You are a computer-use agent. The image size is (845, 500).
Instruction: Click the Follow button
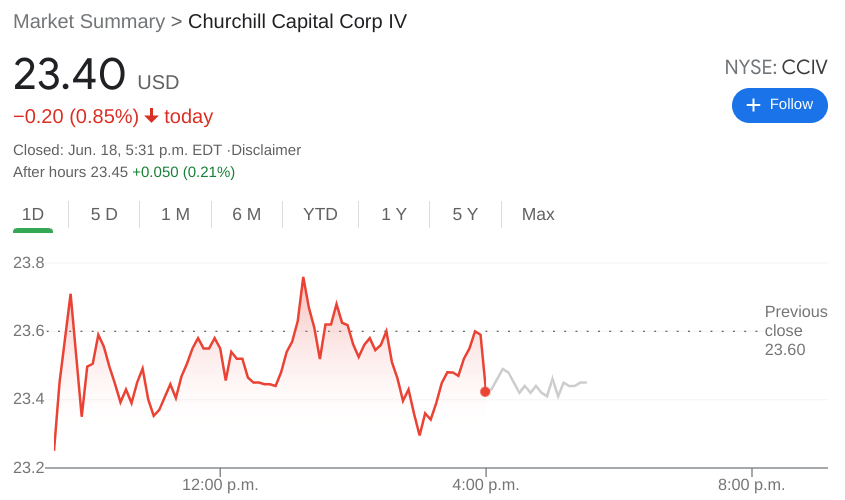pyautogui.click(x=779, y=105)
